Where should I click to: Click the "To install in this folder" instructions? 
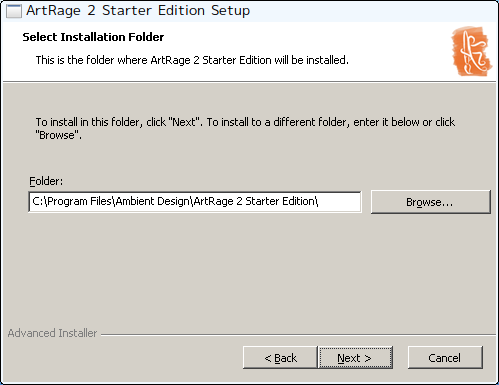tap(245, 129)
